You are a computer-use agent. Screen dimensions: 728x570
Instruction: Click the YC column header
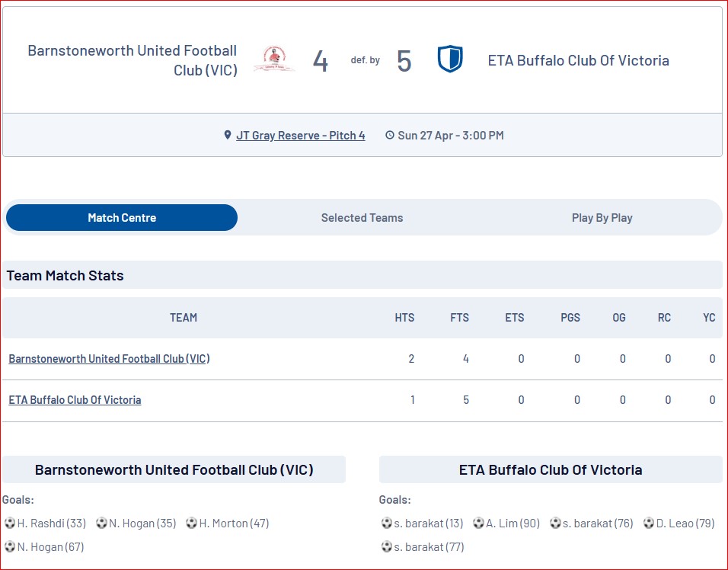[709, 318]
